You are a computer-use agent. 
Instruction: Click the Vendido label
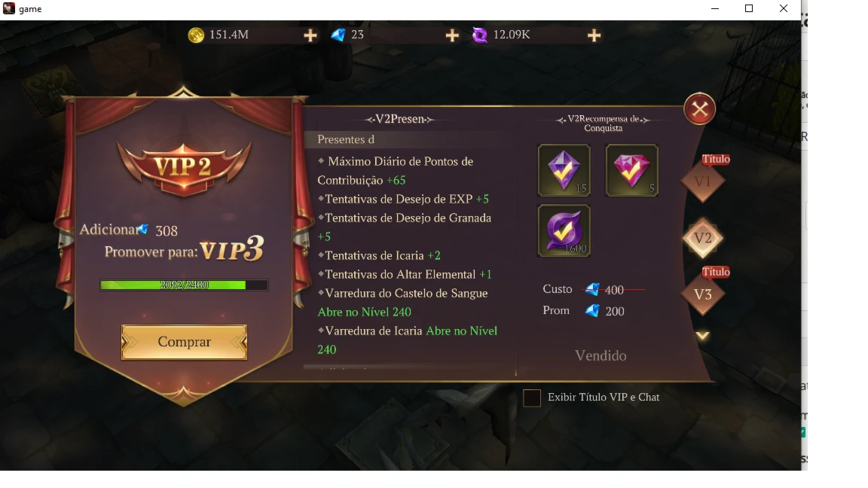point(601,355)
